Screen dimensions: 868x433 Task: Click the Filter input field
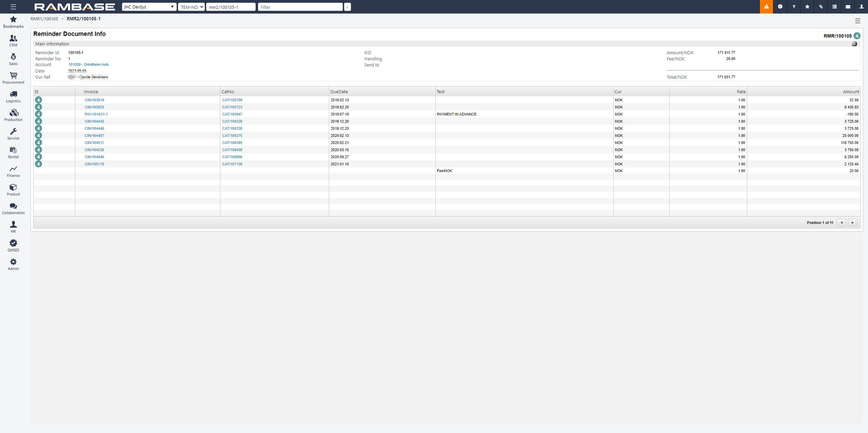point(300,7)
